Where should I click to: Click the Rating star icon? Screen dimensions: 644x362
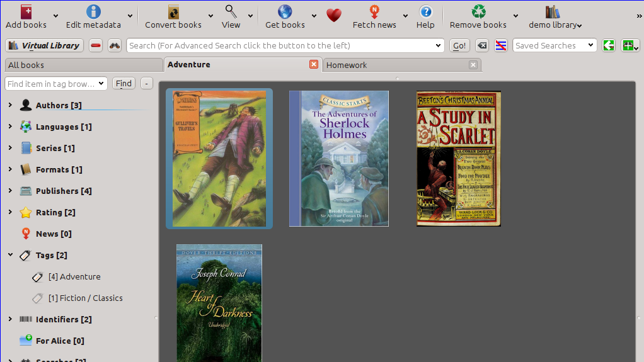[x=25, y=212]
